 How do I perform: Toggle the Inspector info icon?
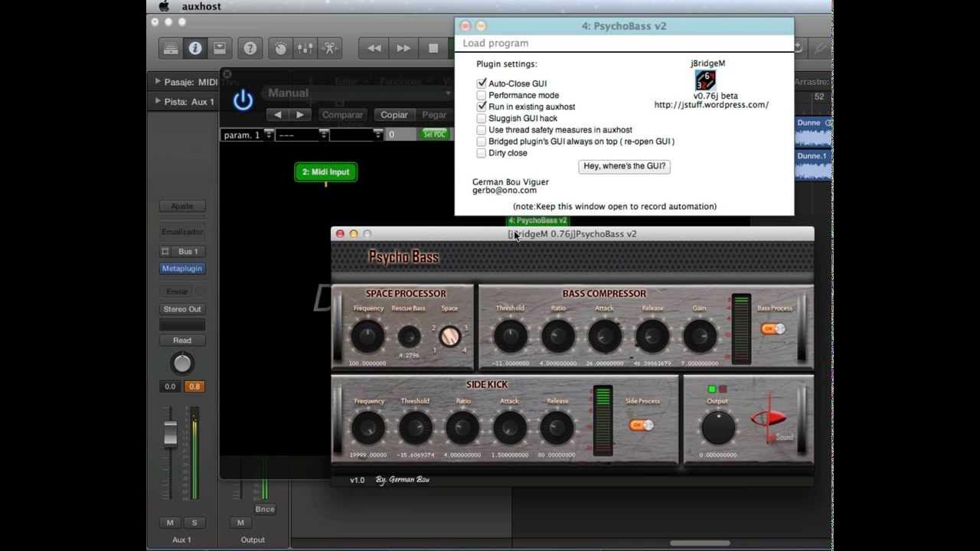tap(194, 48)
